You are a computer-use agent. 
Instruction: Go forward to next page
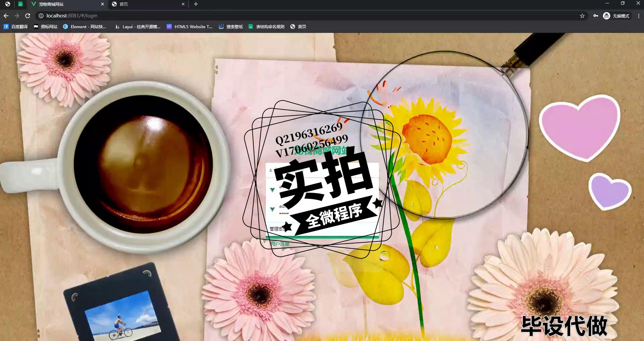17,16
